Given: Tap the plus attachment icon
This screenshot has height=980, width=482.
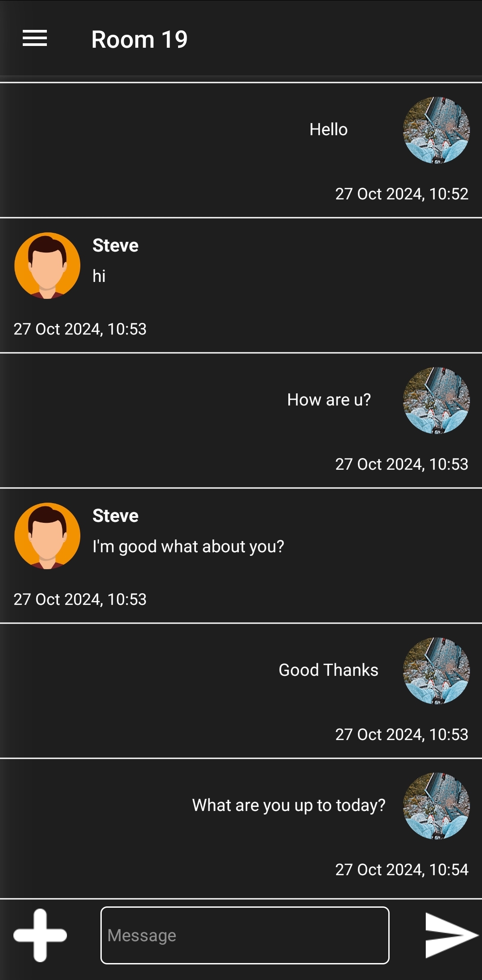Looking at the screenshot, I should 40,935.
